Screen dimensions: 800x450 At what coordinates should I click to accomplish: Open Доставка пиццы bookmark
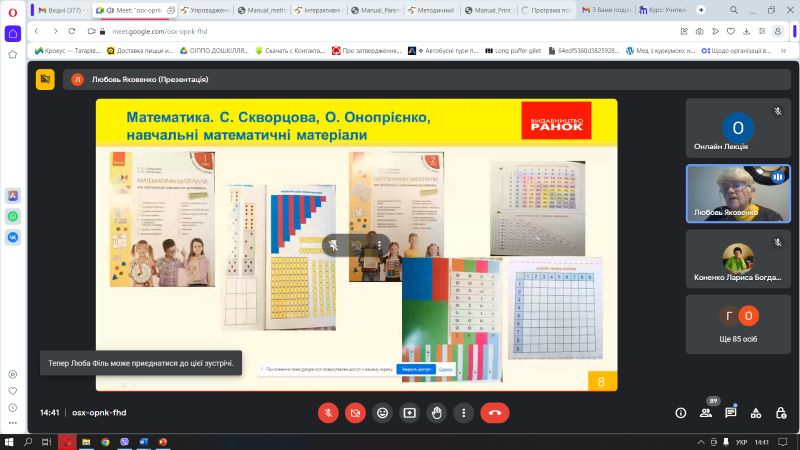click(x=140, y=51)
